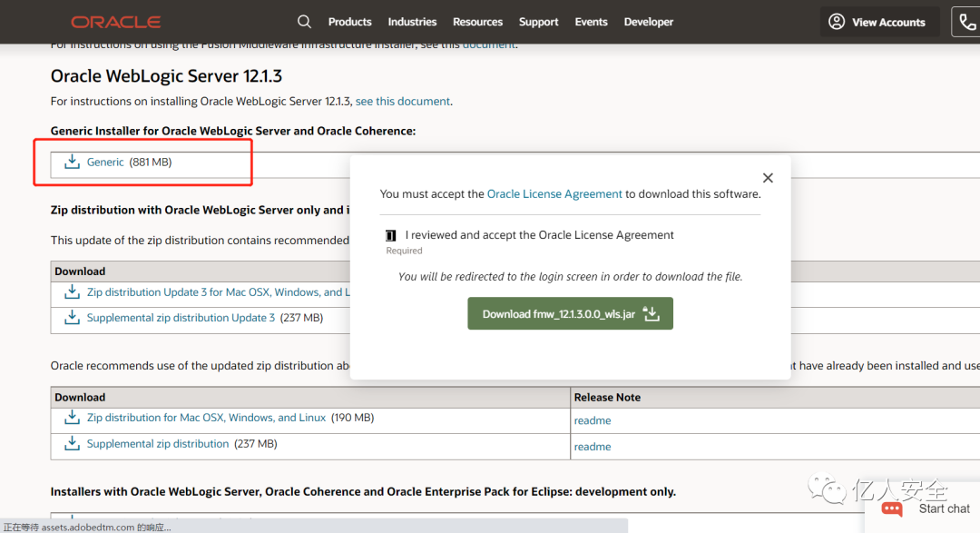
Task: Click download icon for Zip distribution Update 3
Action: tap(72, 291)
